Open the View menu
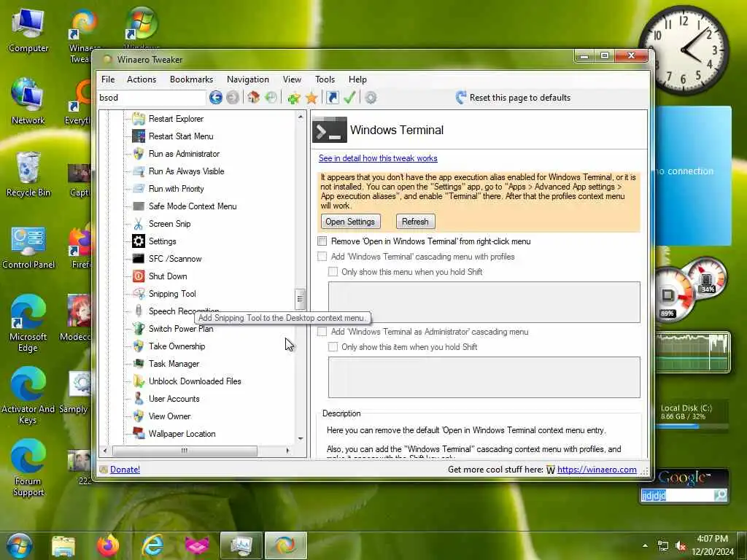 click(292, 79)
